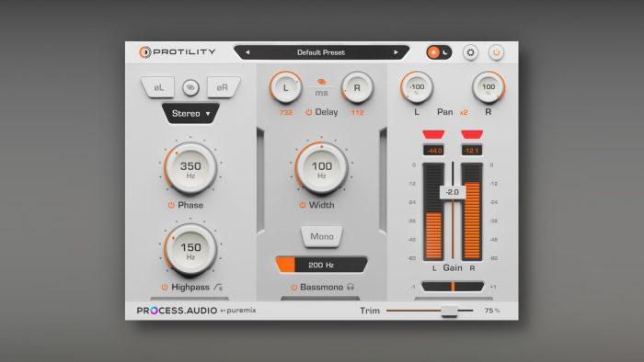
Task: Toggle the light/dark theme switch
Action: tap(439, 52)
